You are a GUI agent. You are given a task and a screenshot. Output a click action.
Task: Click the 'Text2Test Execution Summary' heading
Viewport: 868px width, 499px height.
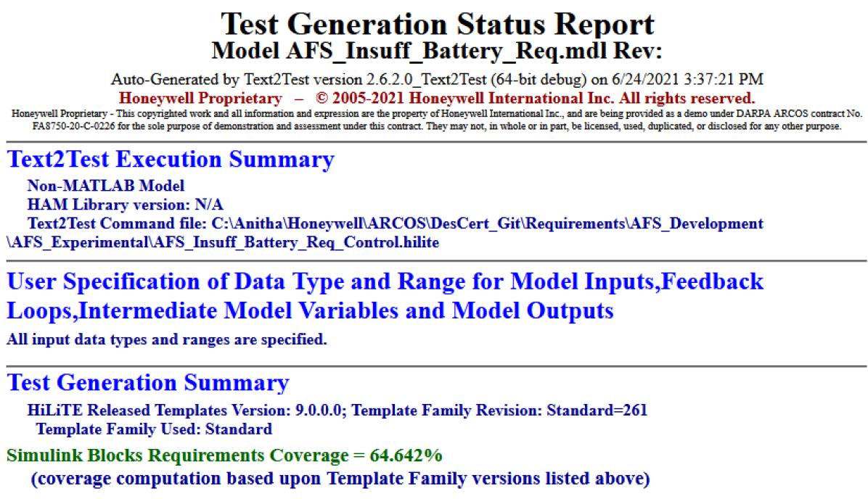pyautogui.click(x=171, y=160)
